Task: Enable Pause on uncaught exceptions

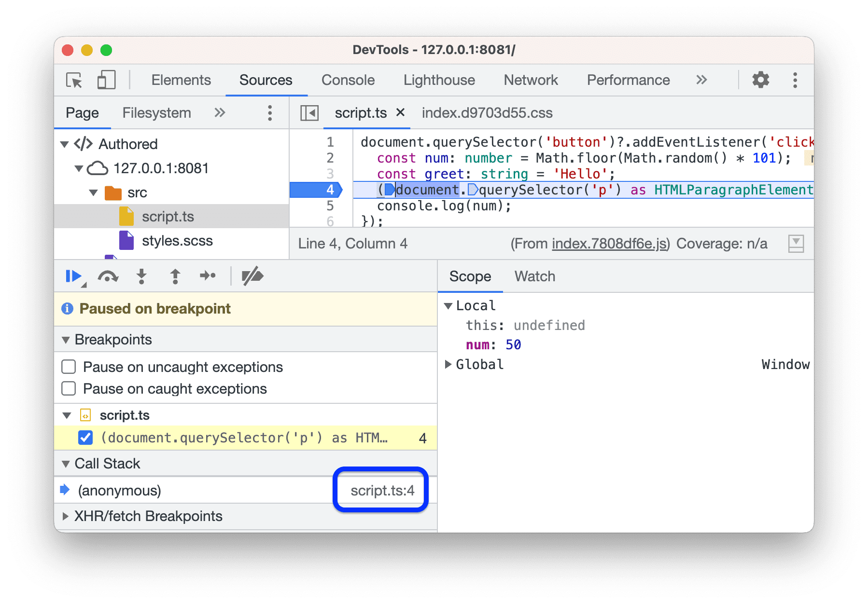Action: tap(69, 367)
